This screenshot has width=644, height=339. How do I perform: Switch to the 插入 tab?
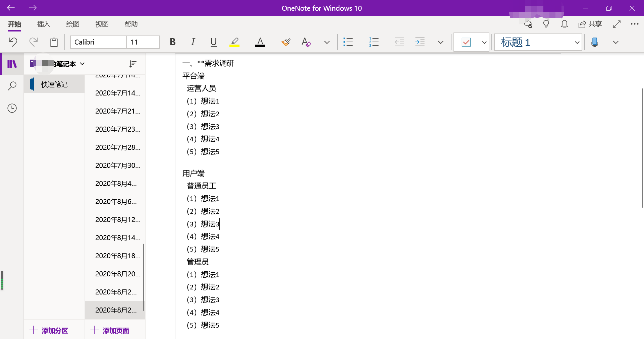click(x=44, y=24)
